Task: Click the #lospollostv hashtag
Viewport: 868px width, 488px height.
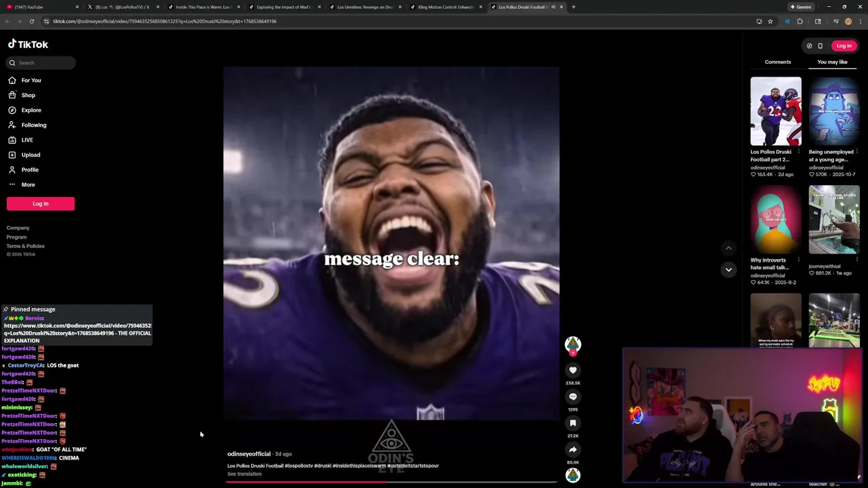Action: point(299,466)
